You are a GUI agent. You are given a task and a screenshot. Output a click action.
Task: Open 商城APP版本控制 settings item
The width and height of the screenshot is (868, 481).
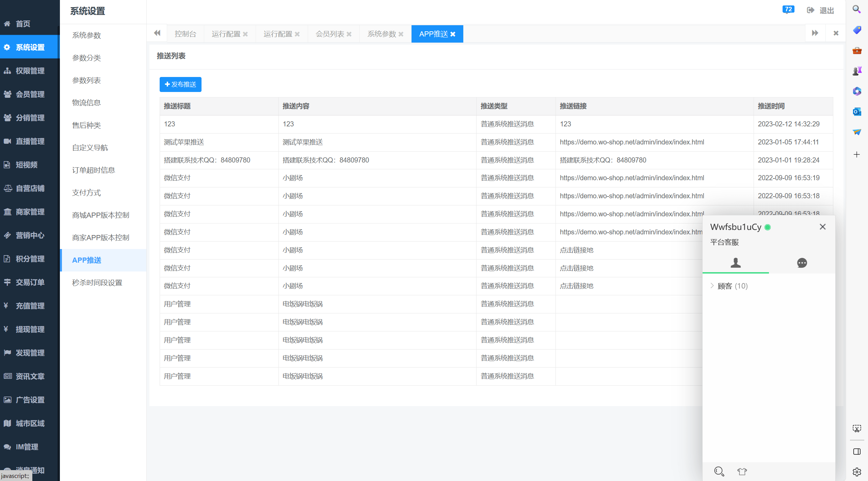click(x=100, y=215)
